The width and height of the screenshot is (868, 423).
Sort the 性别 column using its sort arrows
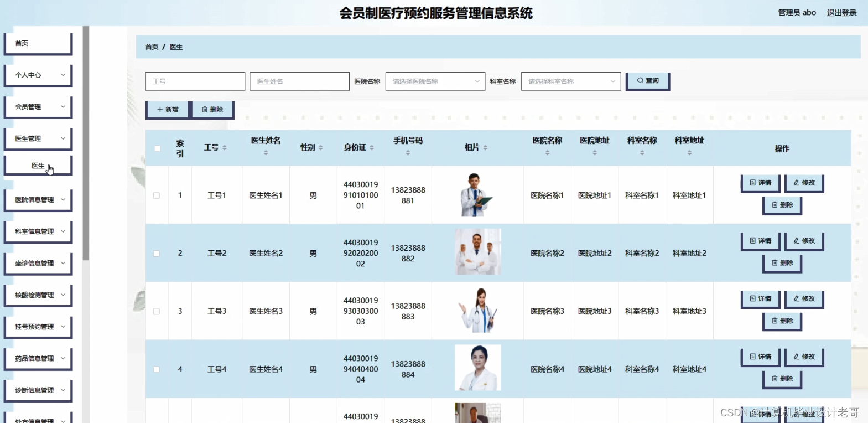321,148
